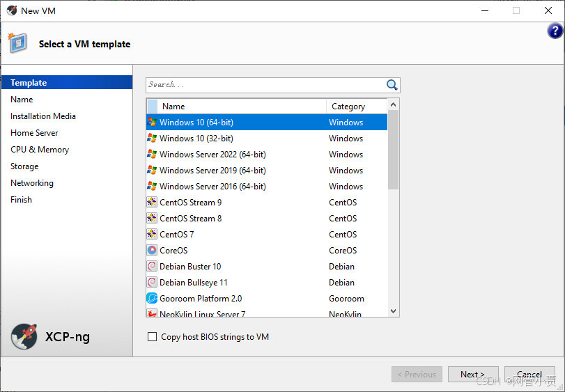Jump to the Finish wizard step
This screenshot has height=392, width=565.
(x=22, y=199)
